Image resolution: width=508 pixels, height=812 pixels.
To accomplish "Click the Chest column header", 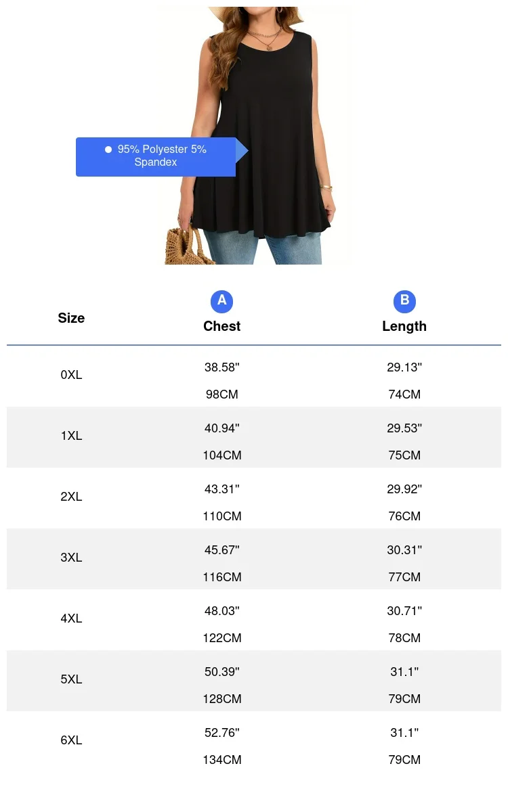I will tap(221, 326).
